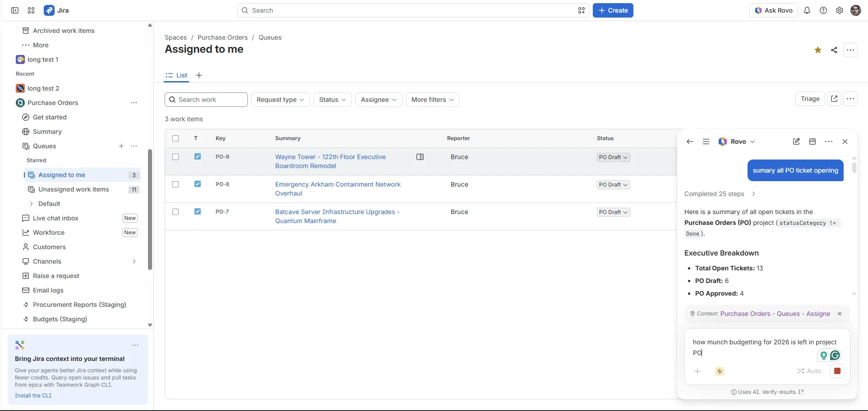Open Purchase Orders space more options
The image size is (868, 411).
pyautogui.click(x=134, y=103)
